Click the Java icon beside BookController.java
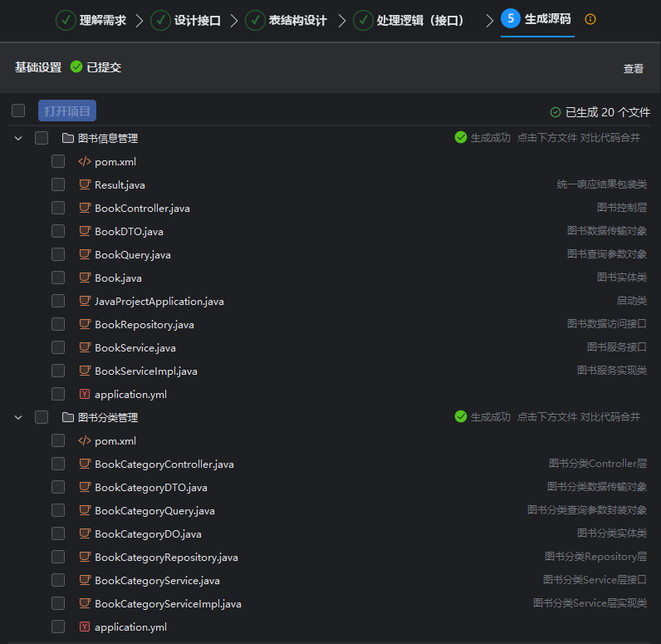Screen dimensions: 661x644 [x=84, y=209]
